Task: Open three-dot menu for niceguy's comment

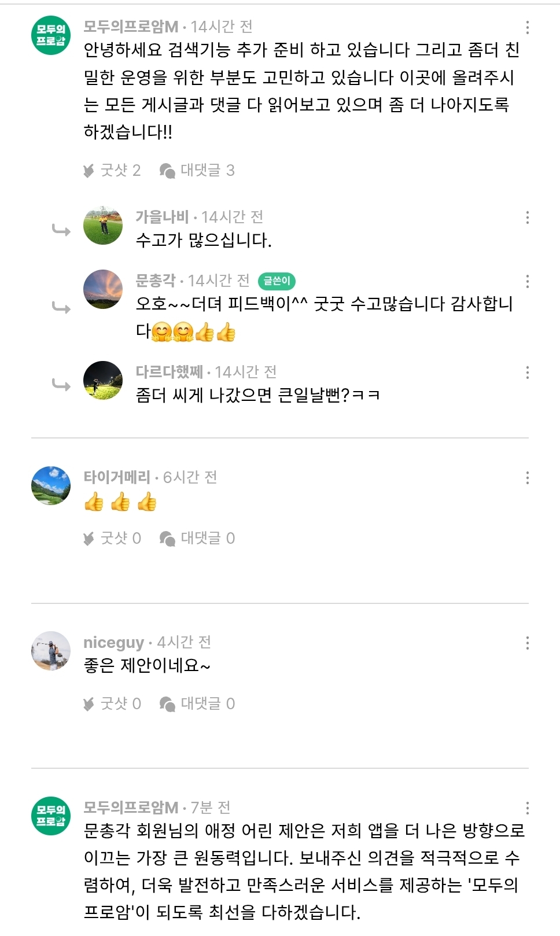Action: tap(527, 643)
